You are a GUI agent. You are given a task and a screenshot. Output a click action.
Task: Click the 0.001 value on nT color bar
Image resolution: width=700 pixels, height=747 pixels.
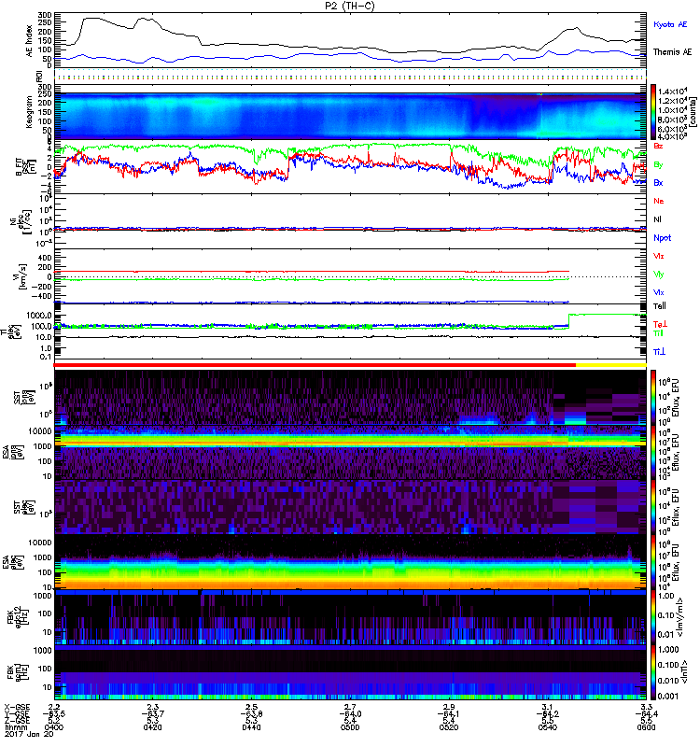pyautogui.click(x=667, y=696)
